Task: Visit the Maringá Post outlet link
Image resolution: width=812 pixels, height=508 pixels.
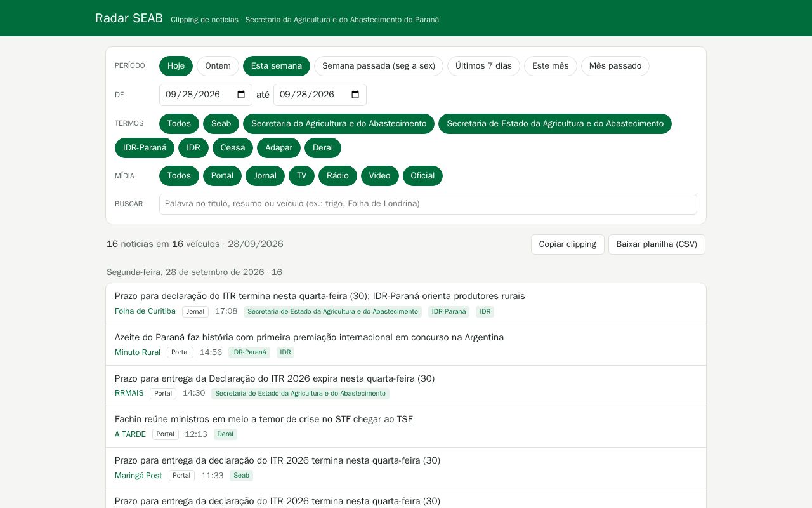Action: tap(138, 476)
